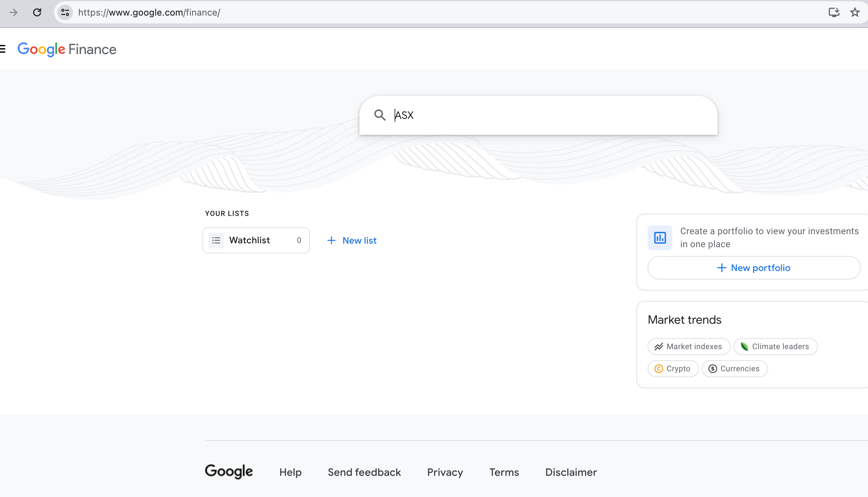Open the Google Finance logo on the header

coord(66,49)
